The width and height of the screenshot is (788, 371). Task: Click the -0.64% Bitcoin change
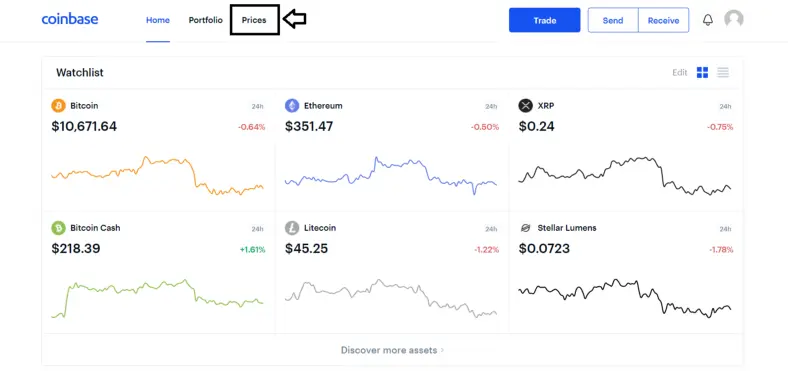(x=251, y=127)
